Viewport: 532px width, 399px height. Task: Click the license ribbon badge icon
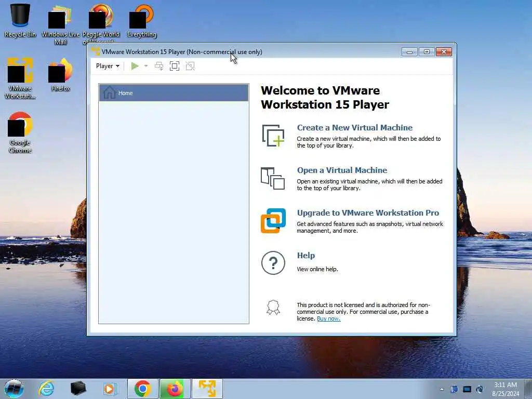273,308
